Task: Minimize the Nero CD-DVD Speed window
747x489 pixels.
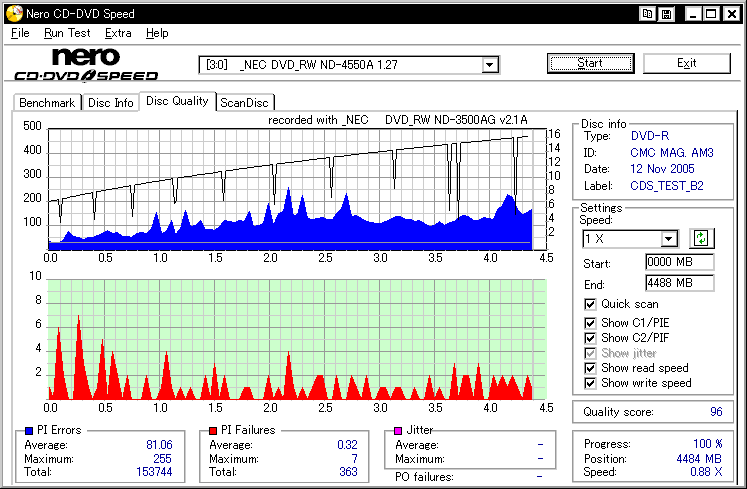Action: tap(693, 14)
